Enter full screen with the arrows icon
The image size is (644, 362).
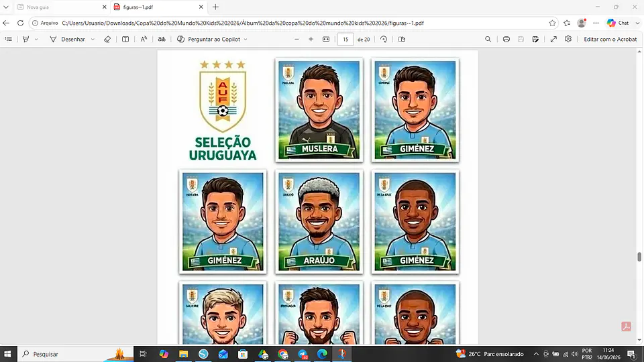coord(553,39)
